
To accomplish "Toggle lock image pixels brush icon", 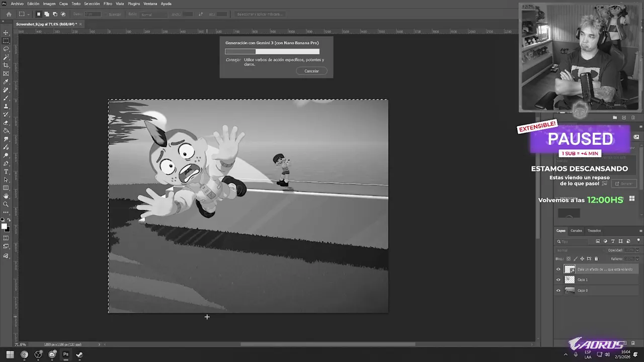I will 576,258.
